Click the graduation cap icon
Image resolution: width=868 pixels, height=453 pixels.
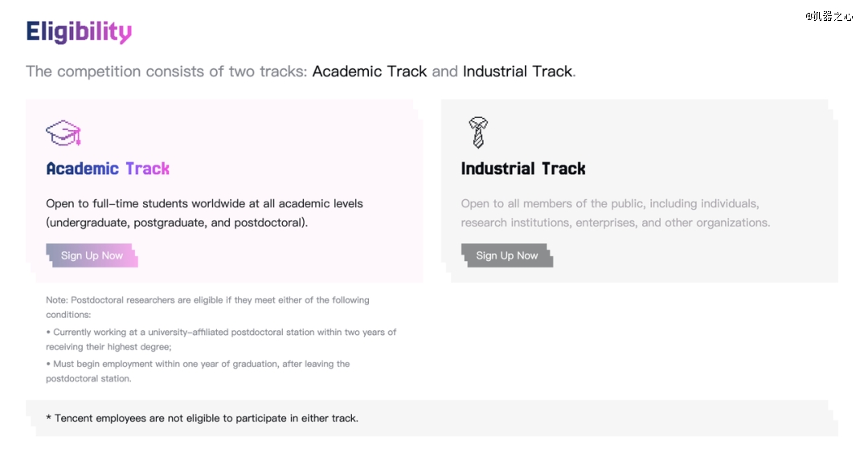point(63,133)
